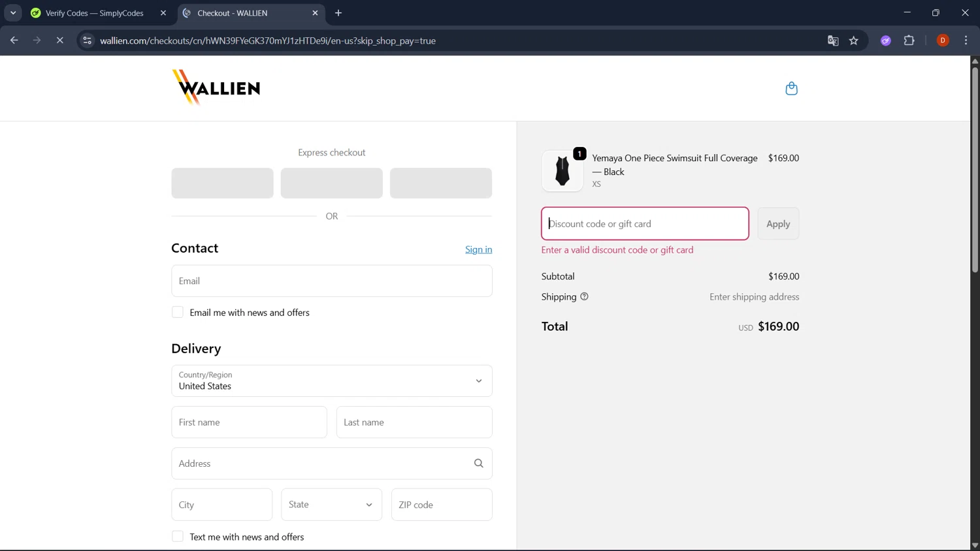Open the Chrome profile avatar D
Image resolution: width=980 pixels, height=551 pixels.
tap(943, 40)
